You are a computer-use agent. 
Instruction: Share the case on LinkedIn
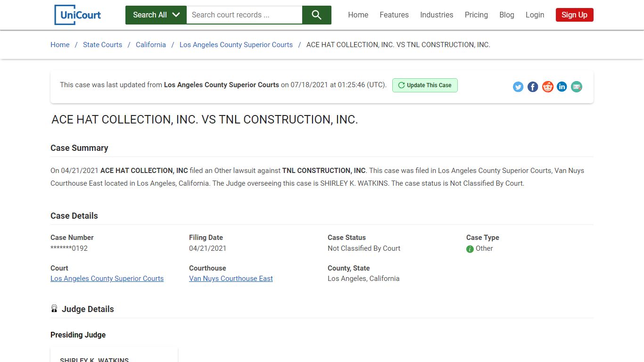point(562,87)
